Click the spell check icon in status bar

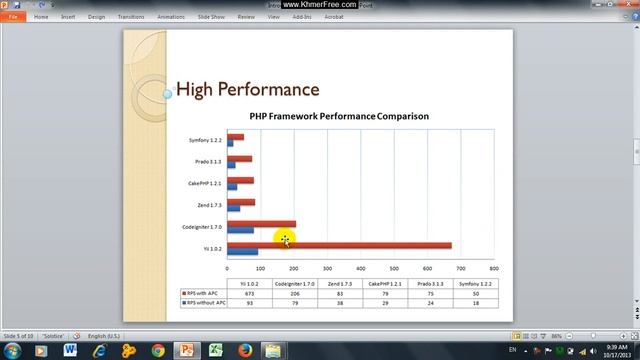76,336
